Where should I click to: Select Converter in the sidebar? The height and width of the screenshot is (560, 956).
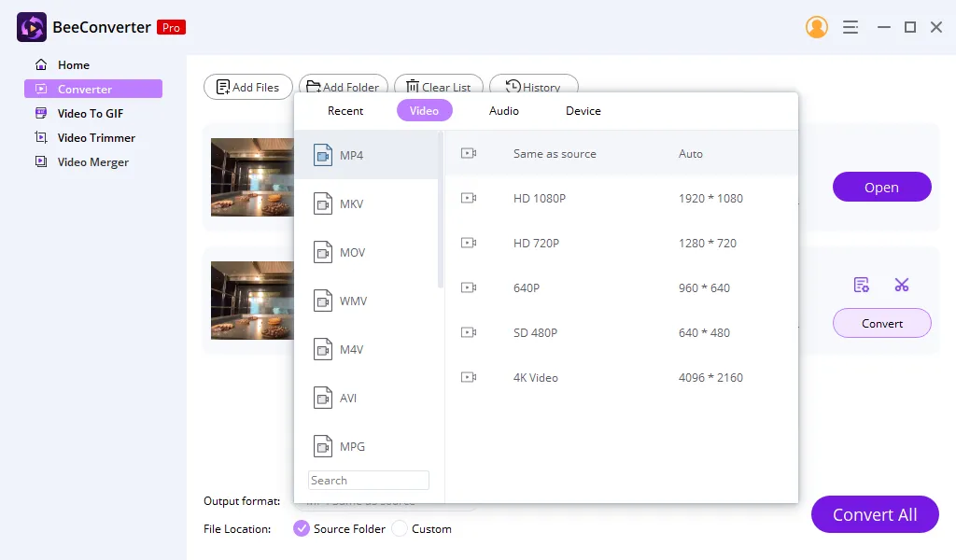[93, 89]
